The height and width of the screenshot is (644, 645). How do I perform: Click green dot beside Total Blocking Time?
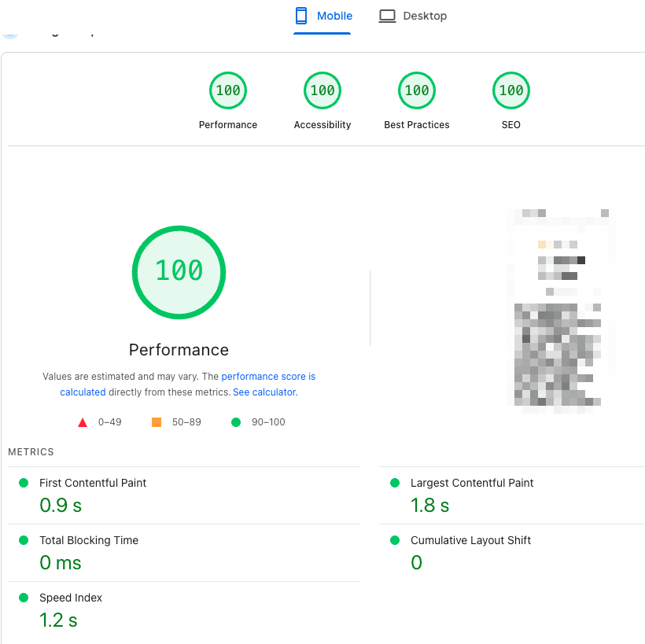pos(24,540)
